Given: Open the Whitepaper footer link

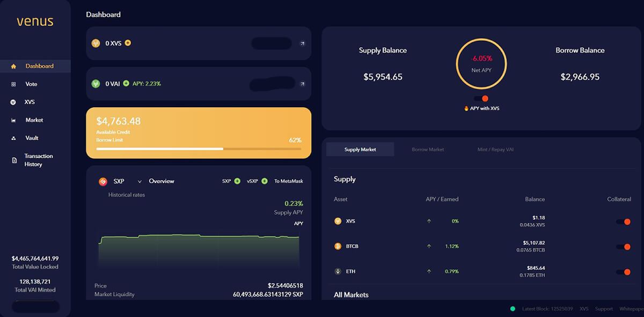Looking at the screenshot, I should click(x=631, y=309).
